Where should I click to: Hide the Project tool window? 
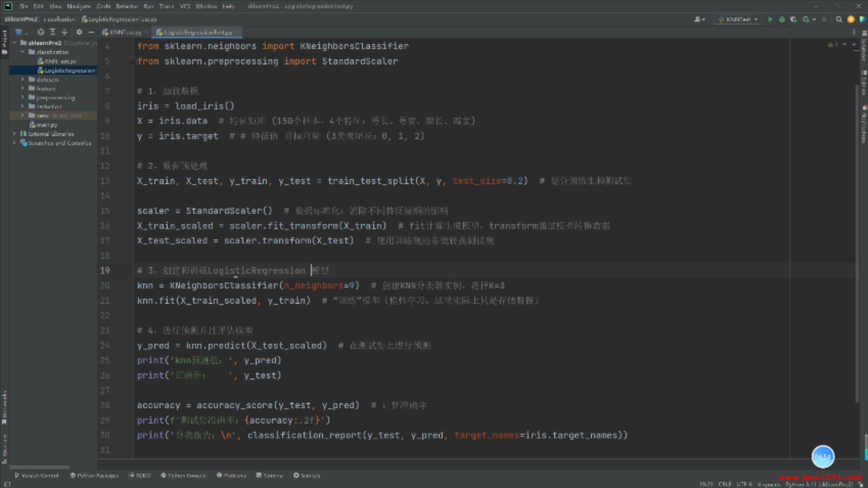(x=91, y=32)
